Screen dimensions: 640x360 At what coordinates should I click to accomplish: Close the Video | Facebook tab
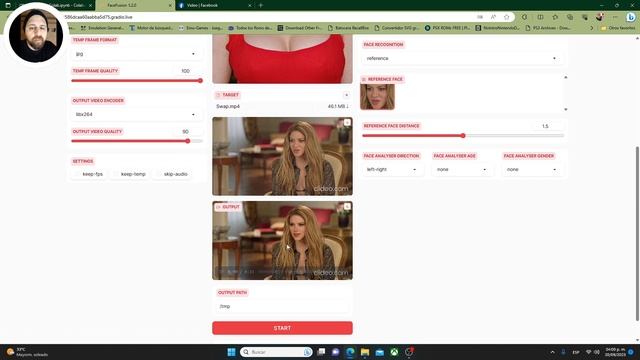[250, 5]
